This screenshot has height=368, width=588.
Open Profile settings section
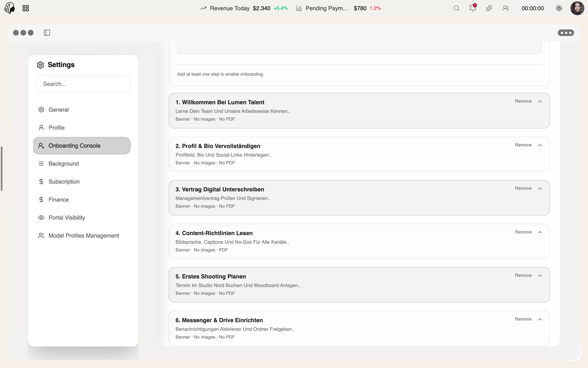82,128
